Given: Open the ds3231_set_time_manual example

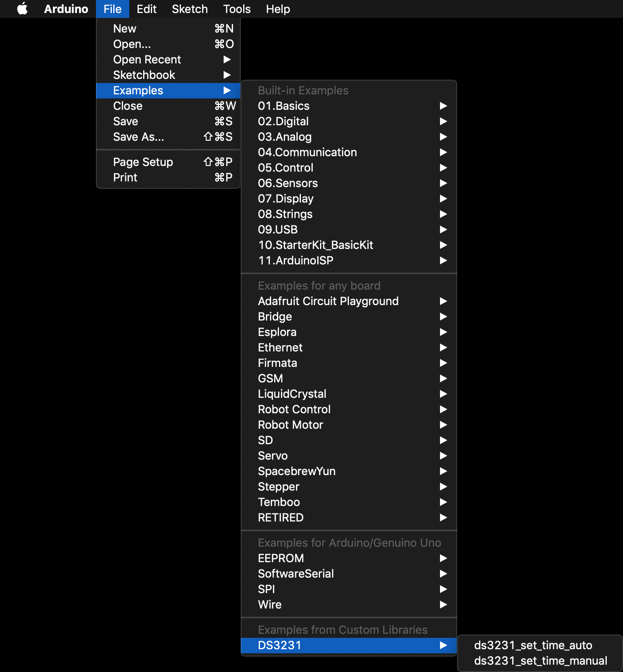Looking at the screenshot, I should click(540, 661).
